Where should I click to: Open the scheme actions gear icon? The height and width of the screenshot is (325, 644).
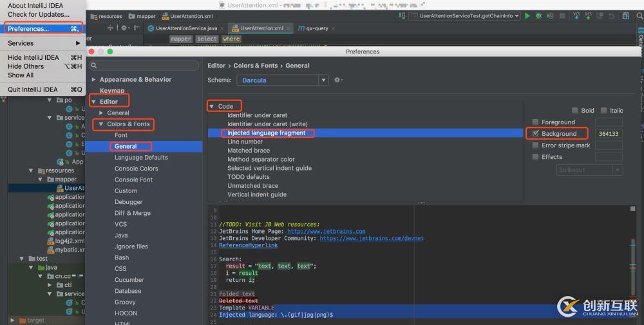[x=337, y=80]
